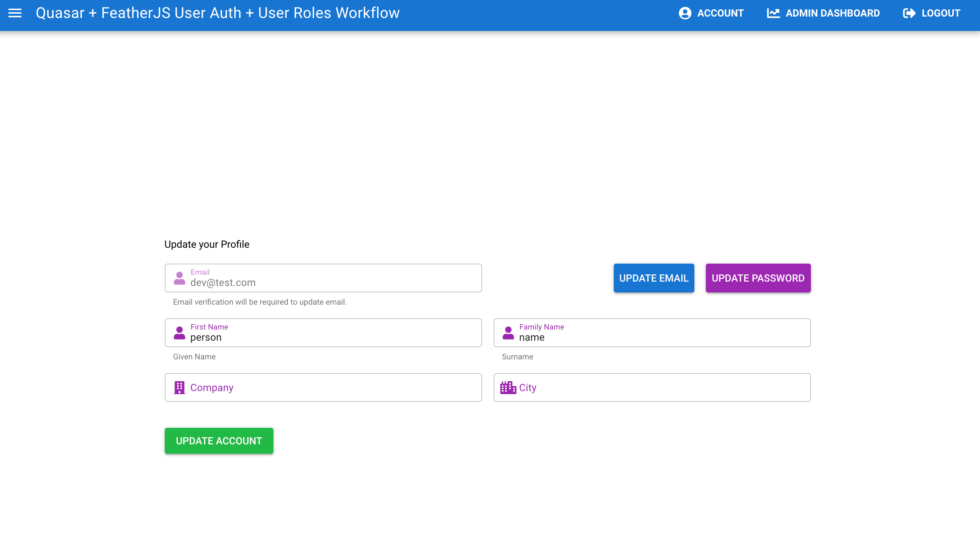The height and width of the screenshot is (538, 980).
Task: Click the building icon next to City field
Action: pos(508,387)
